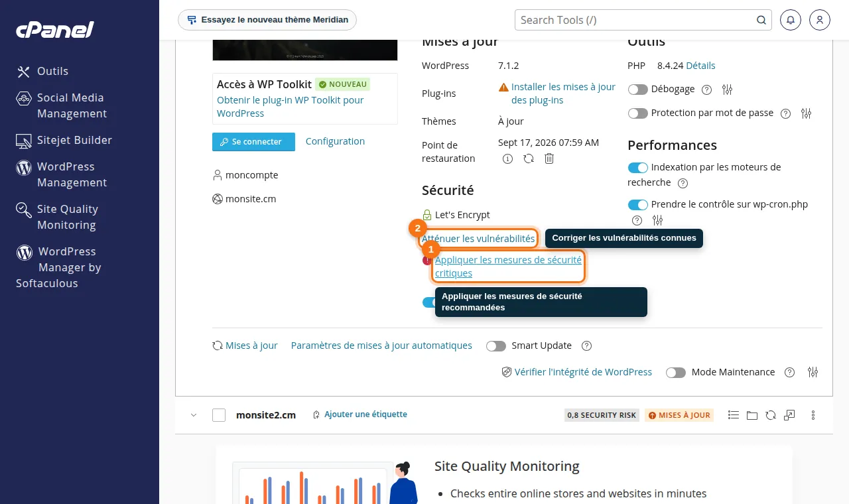Click Ajouter une étiquette for monsite2.cm
This screenshot has width=849, height=504.
click(365, 414)
